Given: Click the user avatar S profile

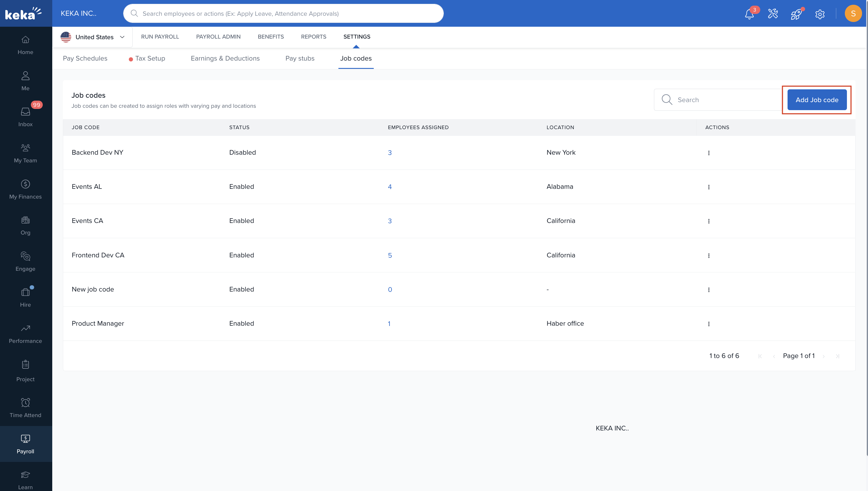Looking at the screenshot, I should click(853, 14).
